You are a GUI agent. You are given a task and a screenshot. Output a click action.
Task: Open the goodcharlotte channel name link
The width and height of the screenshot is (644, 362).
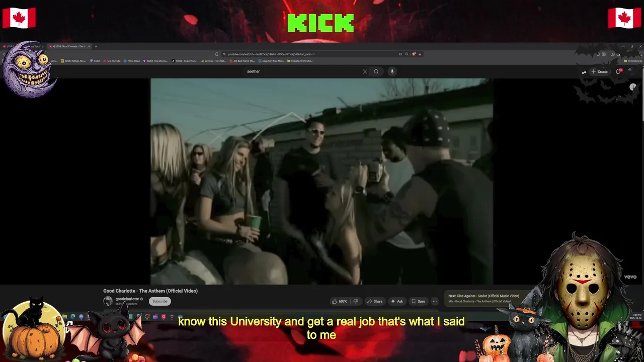[127, 299]
